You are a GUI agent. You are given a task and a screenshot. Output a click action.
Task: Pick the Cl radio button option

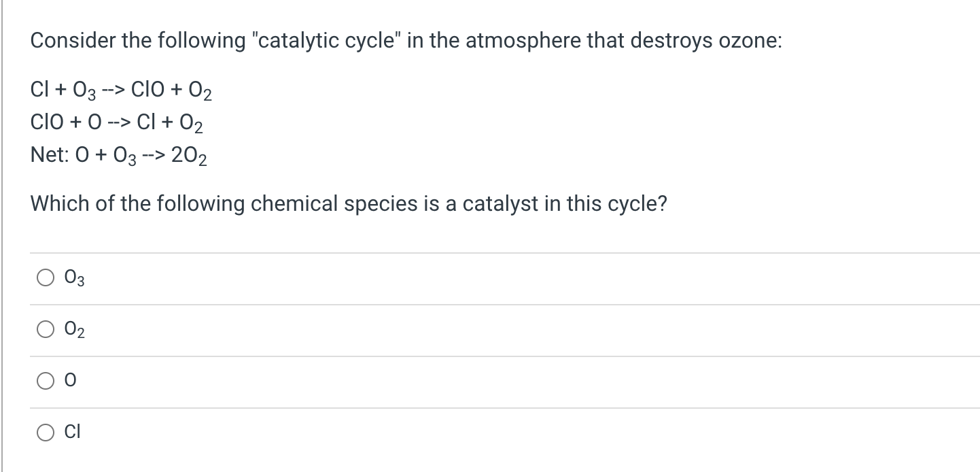(47, 431)
